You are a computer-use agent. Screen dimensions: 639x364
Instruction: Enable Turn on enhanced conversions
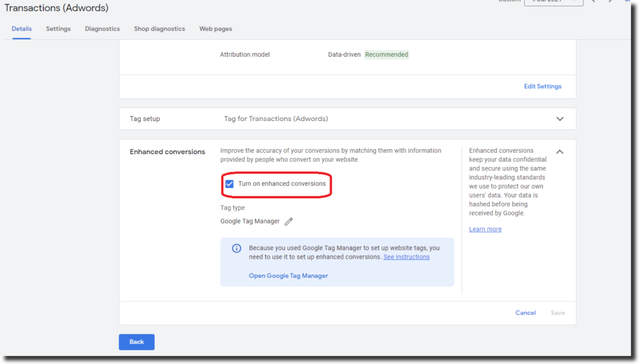tap(230, 184)
